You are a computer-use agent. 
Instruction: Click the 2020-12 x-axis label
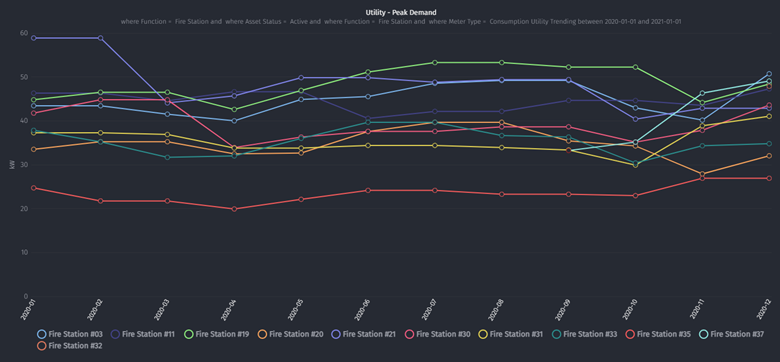tap(765, 310)
